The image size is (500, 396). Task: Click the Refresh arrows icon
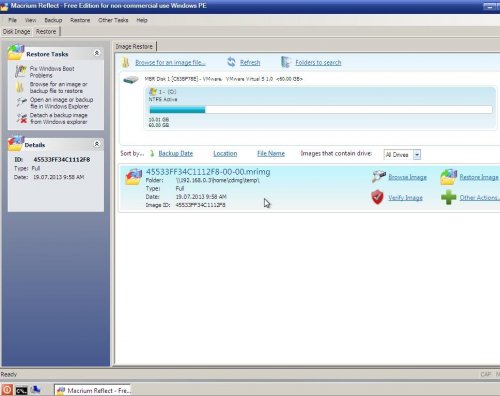point(231,62)
